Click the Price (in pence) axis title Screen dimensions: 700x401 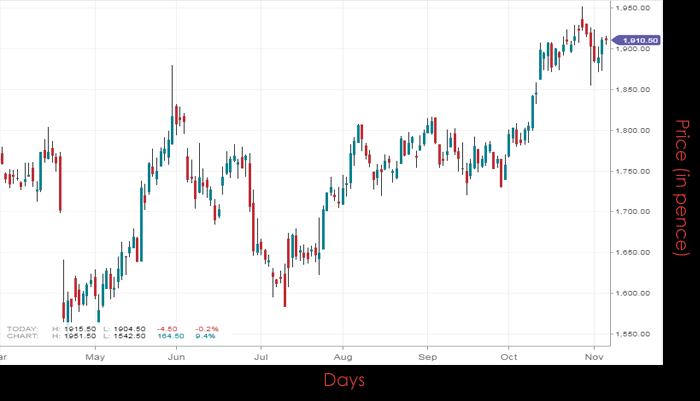681,200
